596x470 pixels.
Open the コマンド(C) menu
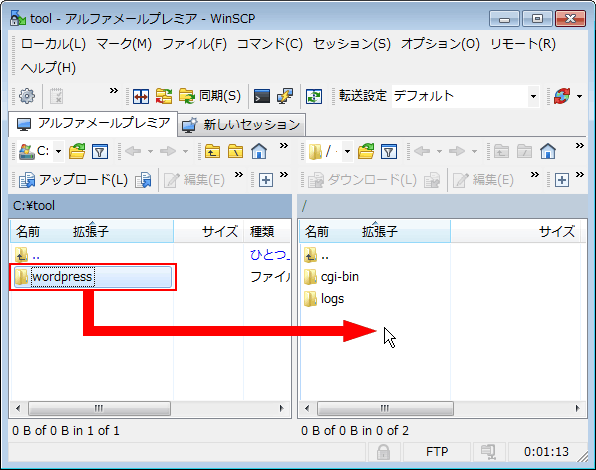[269, 44]
